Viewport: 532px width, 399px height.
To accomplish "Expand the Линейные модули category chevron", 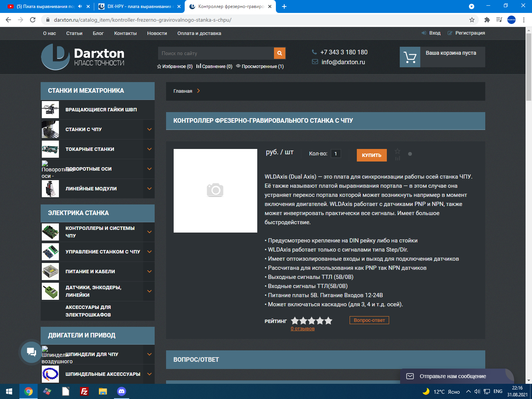I will [149, 189].
